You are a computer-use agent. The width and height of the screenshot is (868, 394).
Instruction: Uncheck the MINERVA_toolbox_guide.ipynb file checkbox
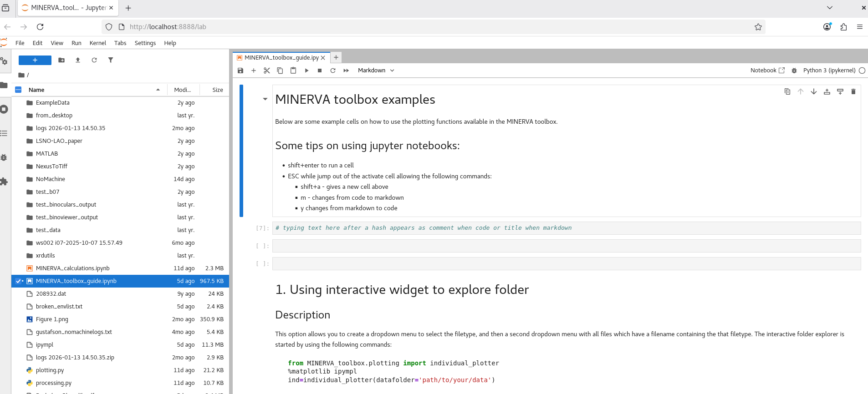pos(18,281)
